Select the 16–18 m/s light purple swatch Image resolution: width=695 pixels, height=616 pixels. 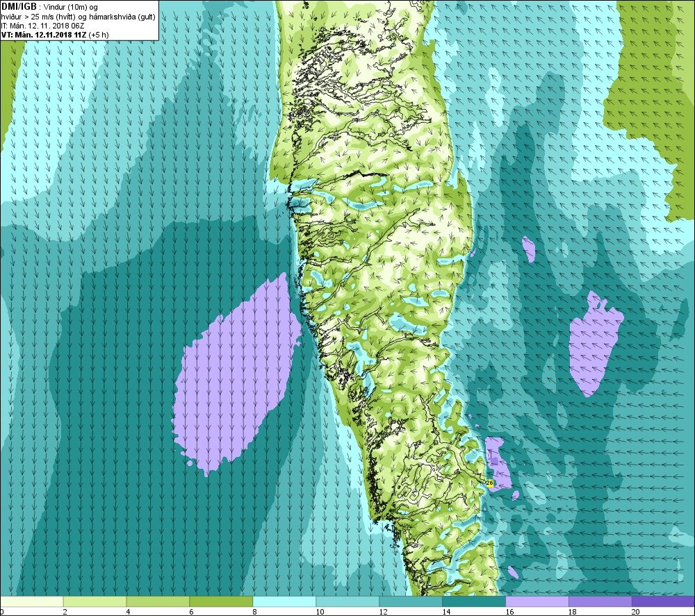(537, 601)
